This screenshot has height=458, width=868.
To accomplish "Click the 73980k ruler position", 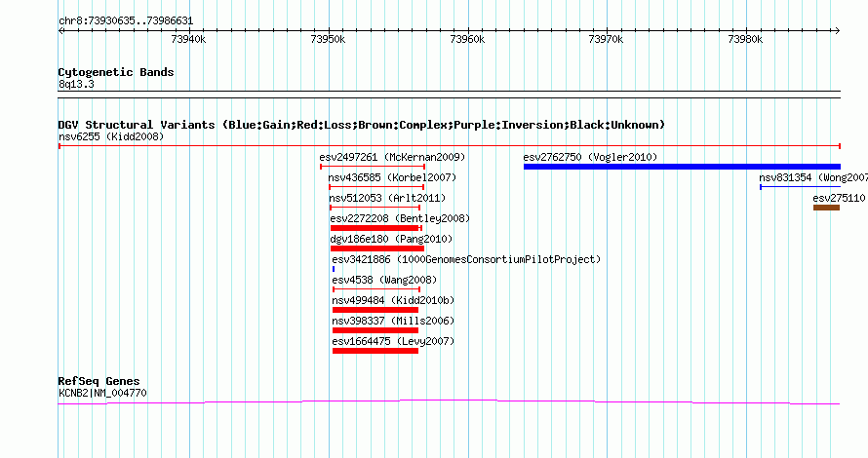I will [746, 39].
